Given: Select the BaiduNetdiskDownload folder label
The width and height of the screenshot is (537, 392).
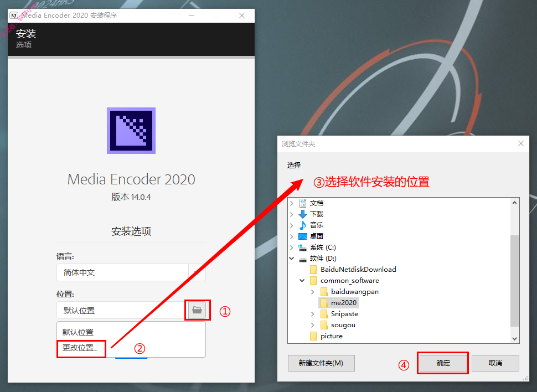Looking at the screenshot, I should [358, 270].
